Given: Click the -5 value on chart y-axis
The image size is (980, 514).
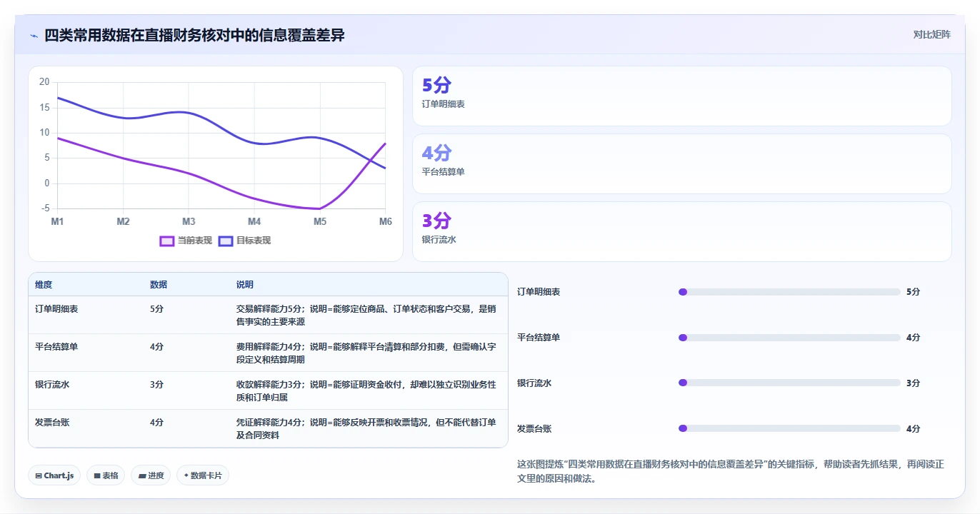Looking at the screenshot, I should [x=45, y=208].
